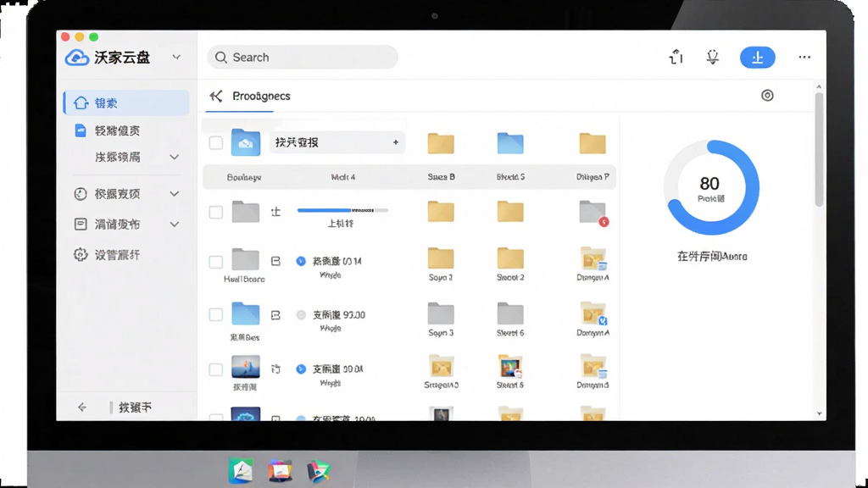Launch the multicolor arrow app in the dock
Viewport: 868px width, 488px height.
pyautogui.click(x=319, y=471)
